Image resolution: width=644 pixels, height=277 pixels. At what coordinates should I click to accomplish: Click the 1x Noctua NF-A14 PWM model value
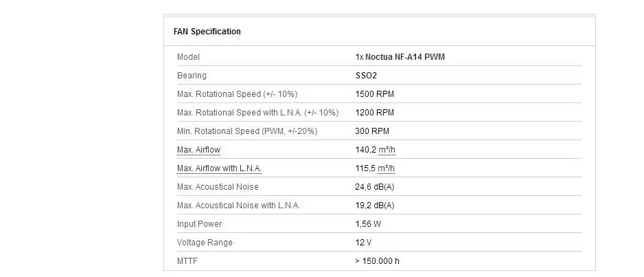(400, 57)
